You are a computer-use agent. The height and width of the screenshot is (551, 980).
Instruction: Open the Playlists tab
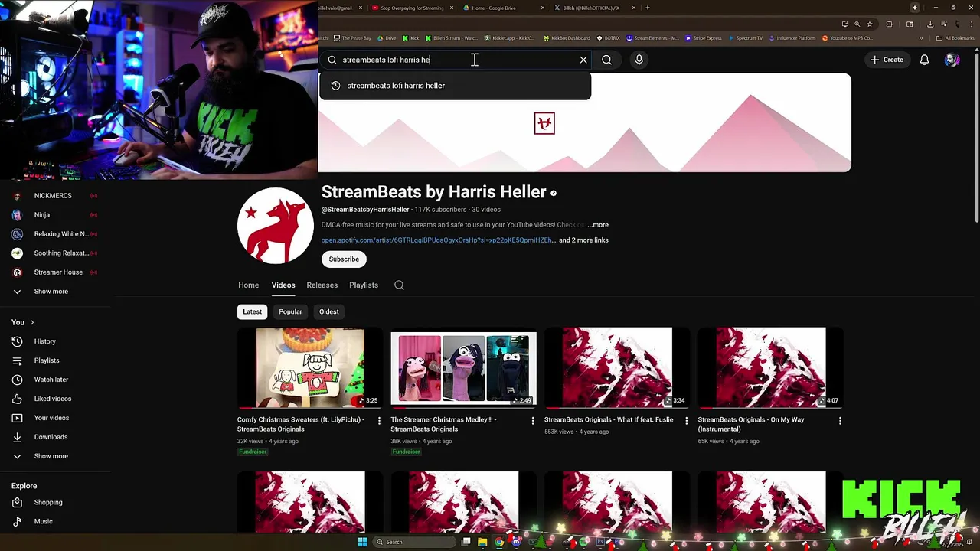click(364, 285)
